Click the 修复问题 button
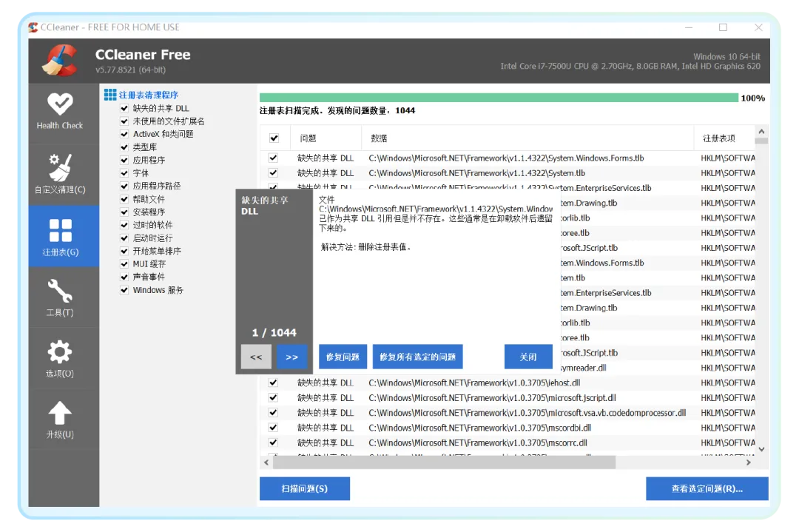 click(x=343, y=357)
